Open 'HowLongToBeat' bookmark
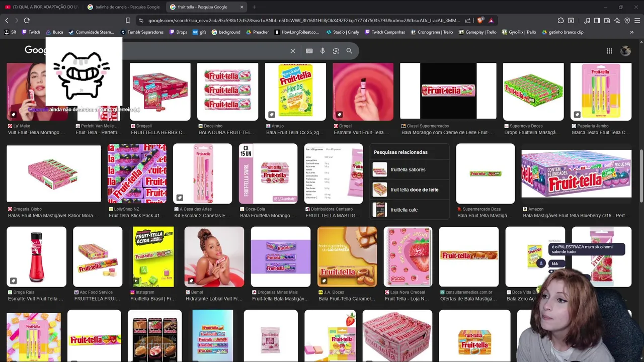This screenshot has height=362, width=644. pos(297,32)
